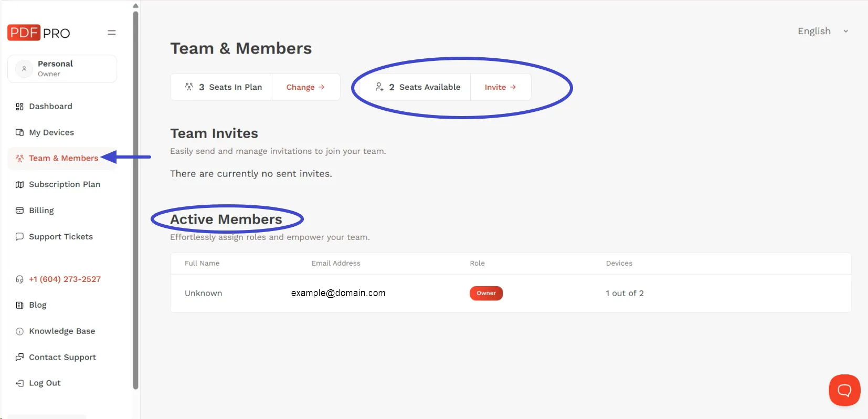
Task: Click the Support Tickets chat icon
Action: pos(19,237)
